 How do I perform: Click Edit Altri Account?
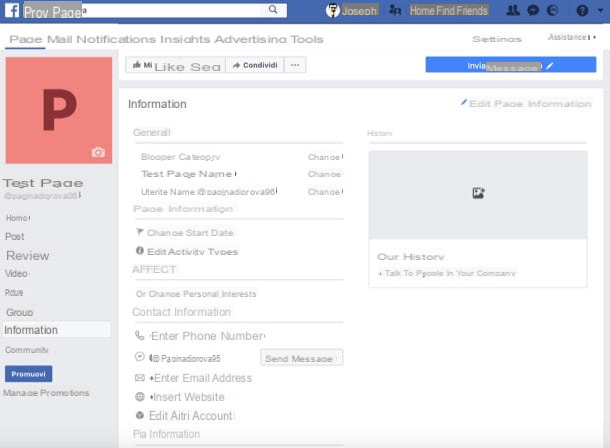click(x=192, y=416)
